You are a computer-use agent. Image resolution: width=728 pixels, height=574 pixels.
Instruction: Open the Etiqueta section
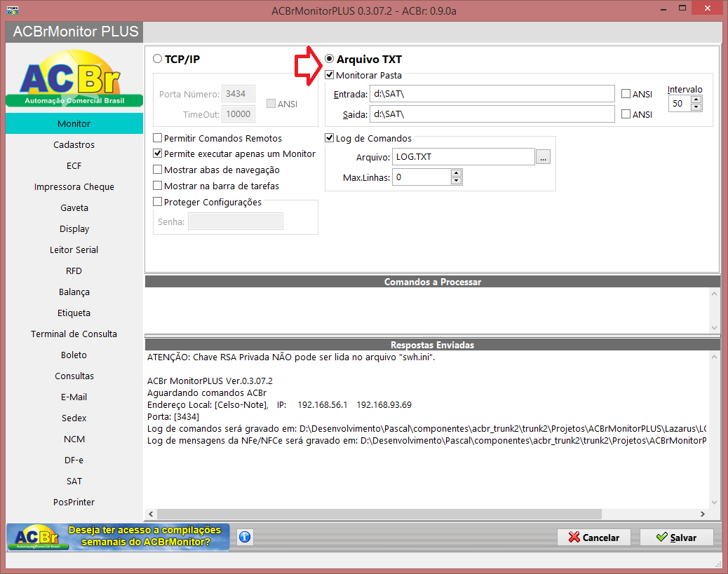(x=74, y=313)
